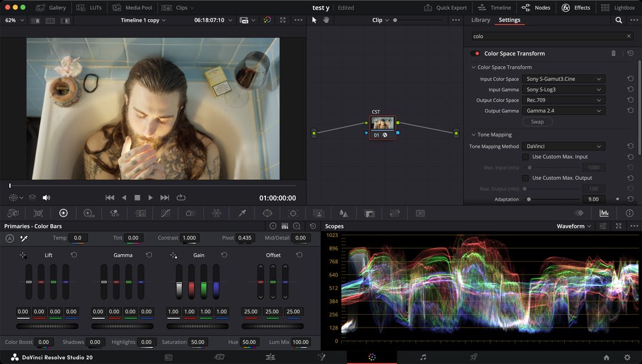Click the Quick Export button
This screenshot has width=642, height=364.
(445, 8)
